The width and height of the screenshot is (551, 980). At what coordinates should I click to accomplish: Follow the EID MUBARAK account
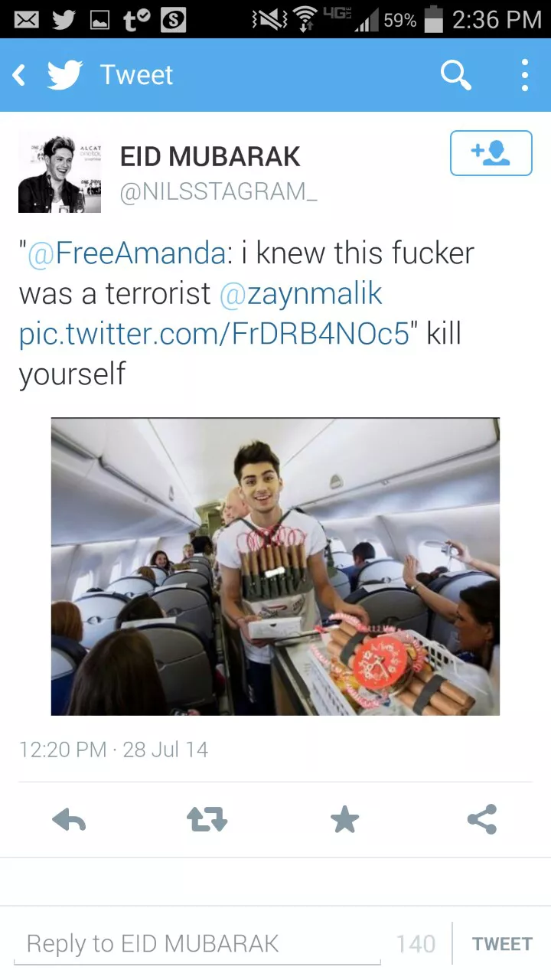pos(491,153)
